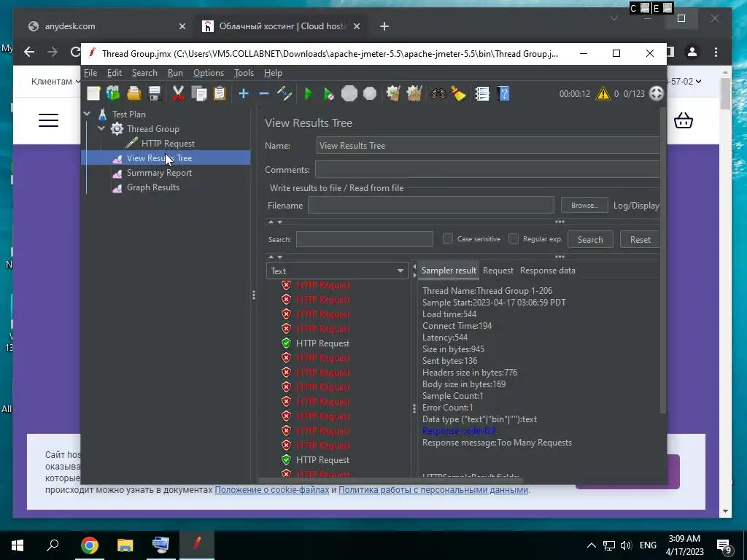The image size is (747, 560).
Task: Click the New test plan toolbar icon
Action: tap(93, 93)
